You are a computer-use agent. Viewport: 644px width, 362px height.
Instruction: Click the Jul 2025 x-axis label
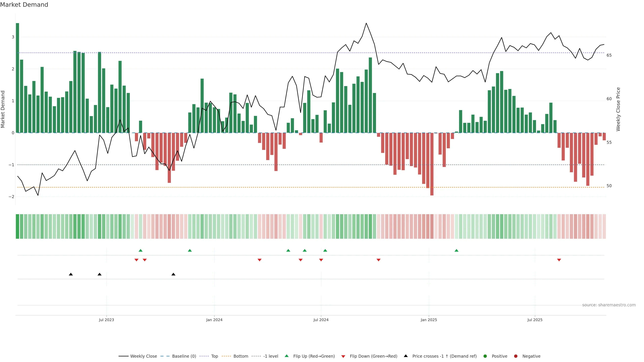coord(535,320)
